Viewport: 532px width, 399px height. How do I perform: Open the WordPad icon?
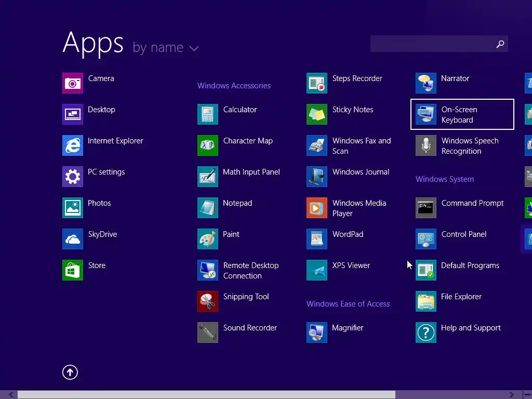317,239
